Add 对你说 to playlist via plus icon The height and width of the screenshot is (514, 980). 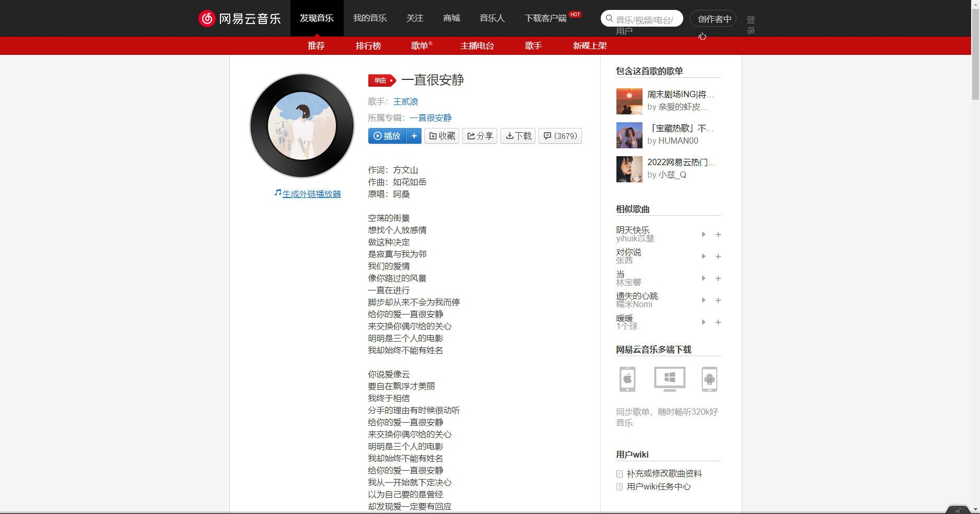(x=718, y=256)
